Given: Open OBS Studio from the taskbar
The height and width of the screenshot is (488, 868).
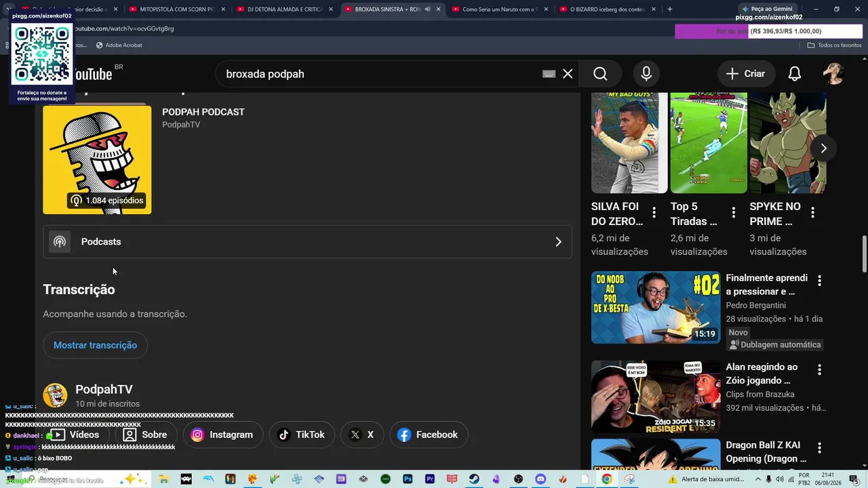Looking at the screenshot, I should click(x=519, y=479).
